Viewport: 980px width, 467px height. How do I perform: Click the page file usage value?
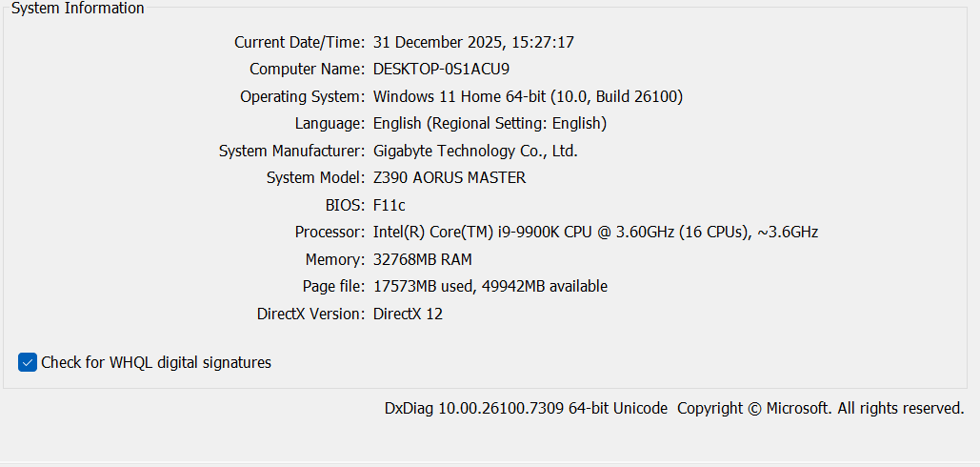490,286
